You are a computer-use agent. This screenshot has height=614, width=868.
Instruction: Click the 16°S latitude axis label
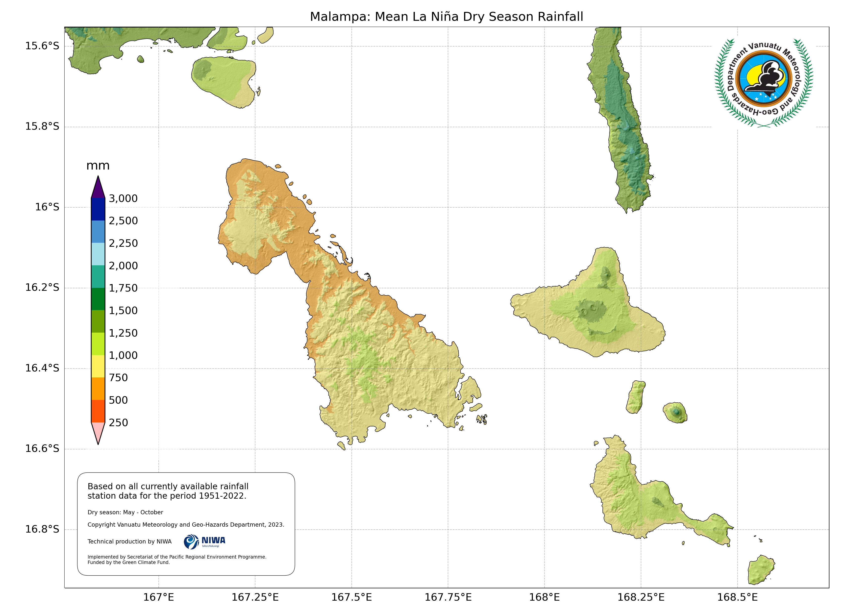pyautogui.click(x=47, y=207)
